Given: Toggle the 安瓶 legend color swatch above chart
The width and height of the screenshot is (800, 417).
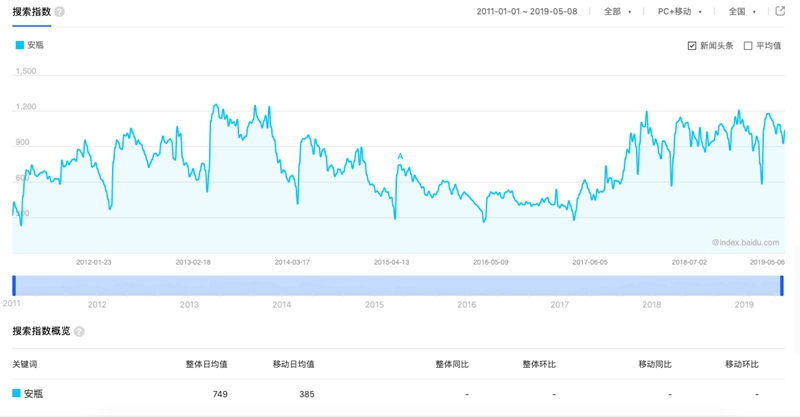Looking at the screenshot, I should point(20,45).
